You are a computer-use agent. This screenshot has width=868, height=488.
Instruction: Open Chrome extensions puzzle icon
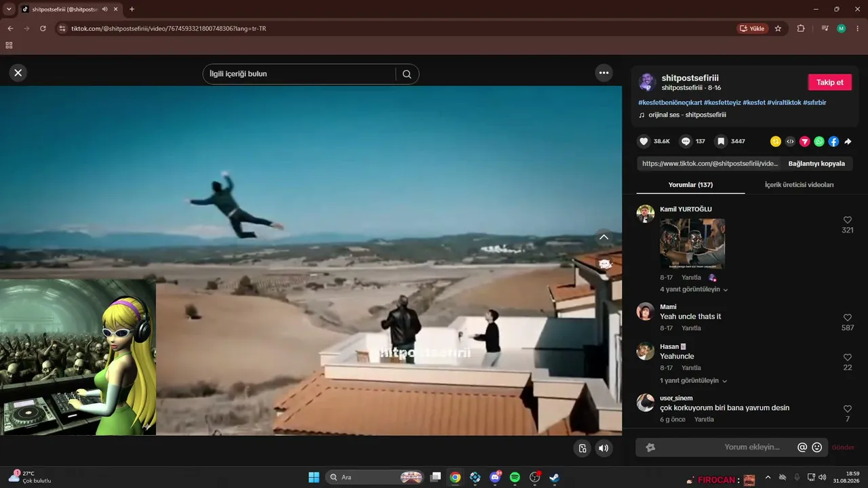(x=801, y=28)
